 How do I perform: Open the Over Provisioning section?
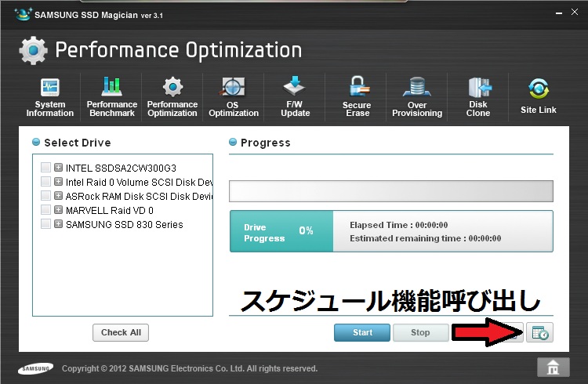(x=417, y=96)
